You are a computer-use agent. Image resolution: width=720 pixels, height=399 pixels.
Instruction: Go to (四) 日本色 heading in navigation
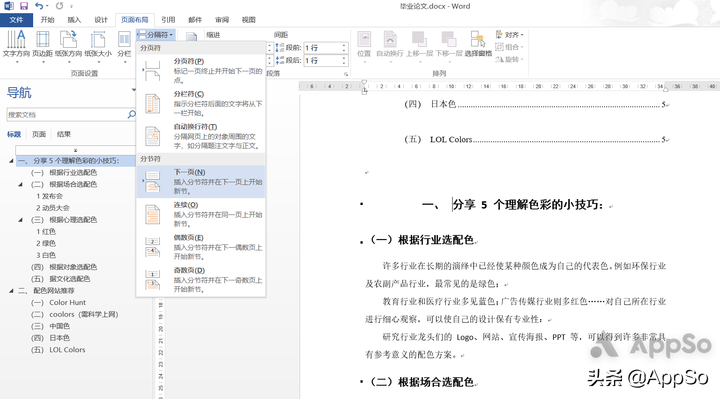(51, 338)
